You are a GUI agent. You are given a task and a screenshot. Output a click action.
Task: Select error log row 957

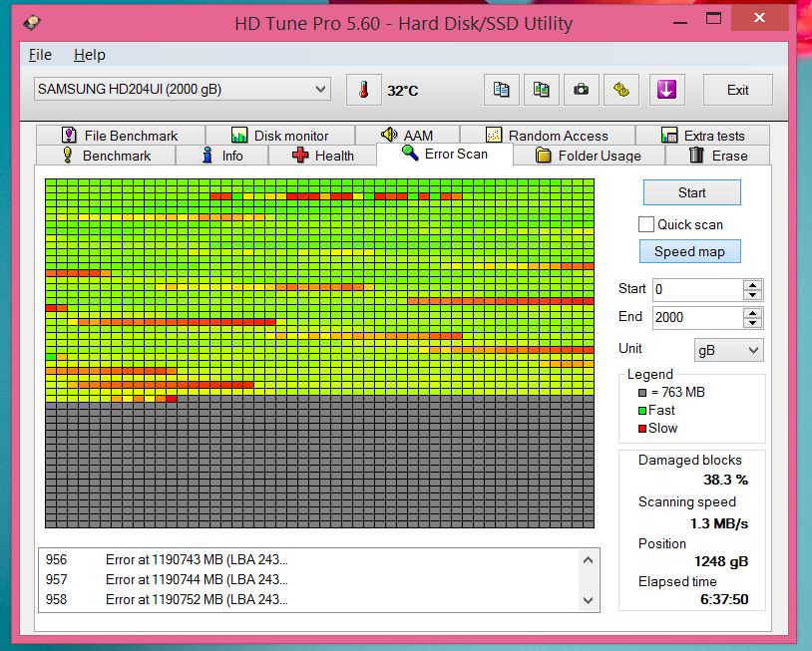tap(309, 579)
